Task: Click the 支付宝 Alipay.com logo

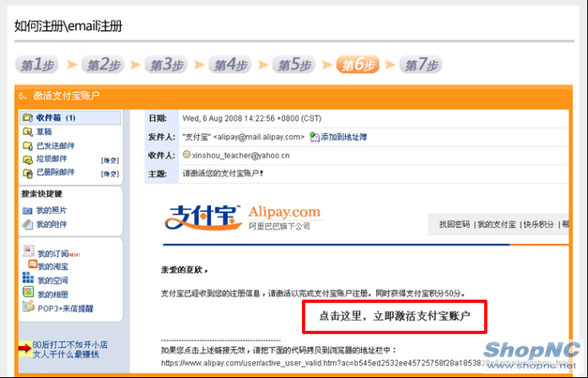Action: [244, 218]
